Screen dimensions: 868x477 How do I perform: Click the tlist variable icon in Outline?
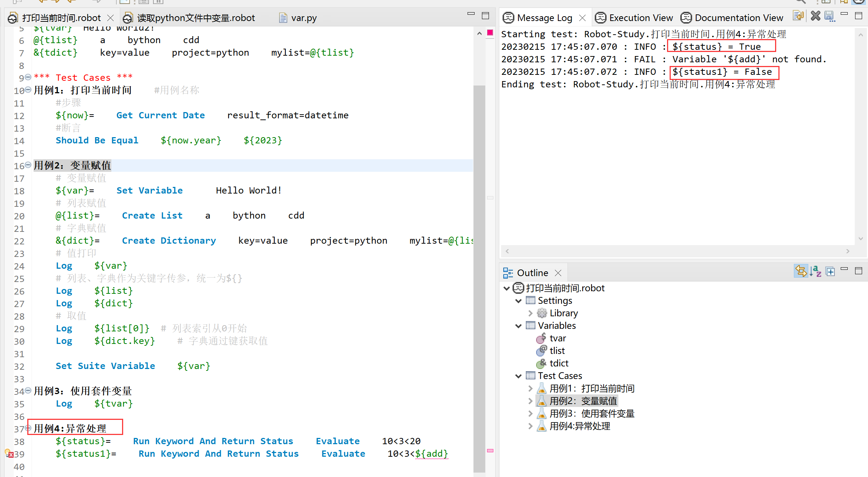tap(542, 351)
